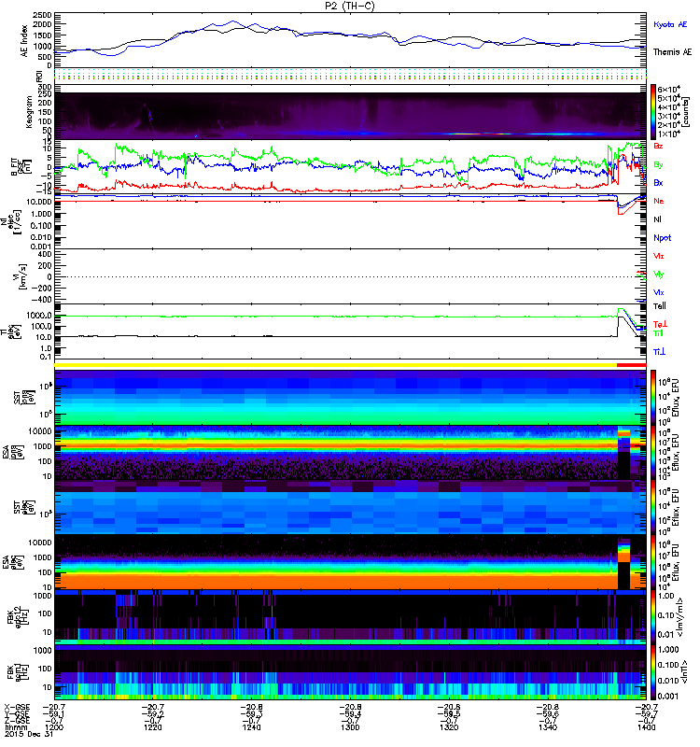Click the Keogram axis label
Viewport: 700px width, 747px height.
point(29,112)
